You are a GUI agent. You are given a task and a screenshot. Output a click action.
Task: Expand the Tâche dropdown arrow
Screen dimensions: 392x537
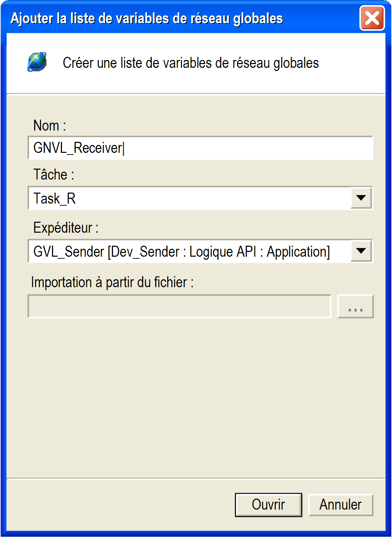361,198
